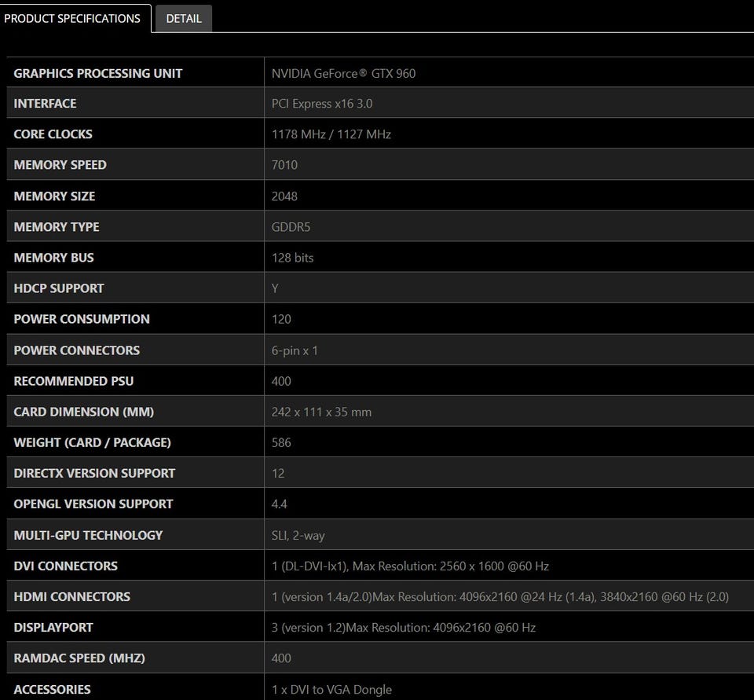Click the HDMI Connectors label
Screen dimensions: 754x700
click(72, 598)
